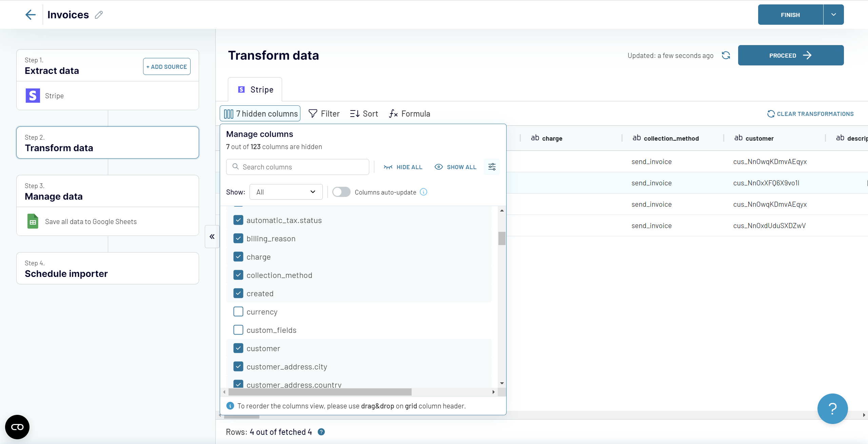Viewport: 868px width, 444px height.
Task: Uncheck the billing_reason column
Action: (238, 238)
